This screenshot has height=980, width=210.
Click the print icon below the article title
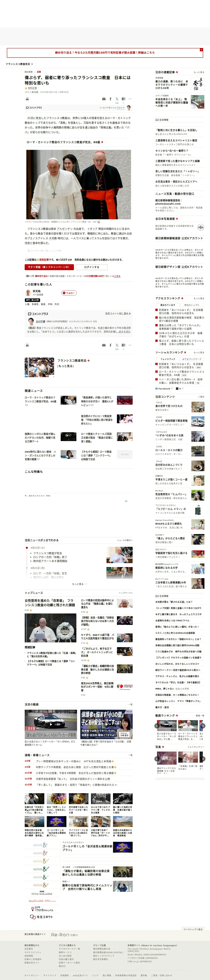click(x=27, y=99)
